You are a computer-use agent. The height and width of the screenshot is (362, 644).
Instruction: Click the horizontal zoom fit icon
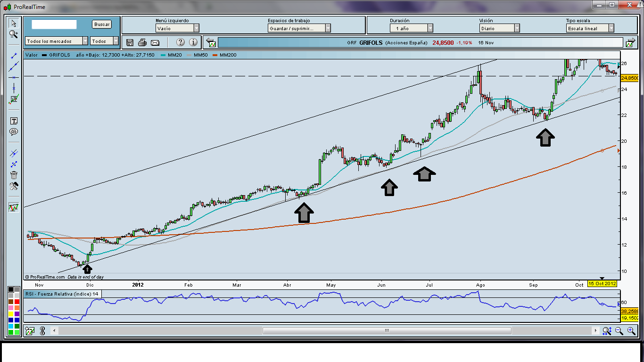coord(607,331)
